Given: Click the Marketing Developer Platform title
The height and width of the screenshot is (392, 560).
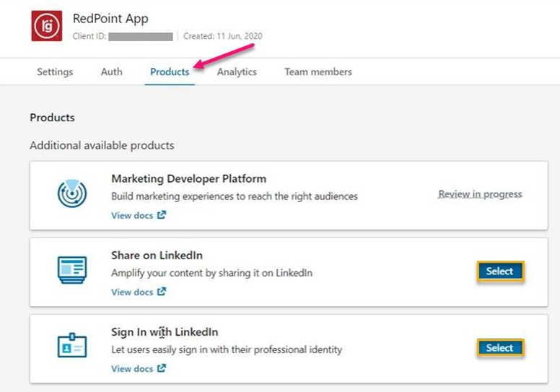Looking at the screenshot, I should tap(188, 178).
